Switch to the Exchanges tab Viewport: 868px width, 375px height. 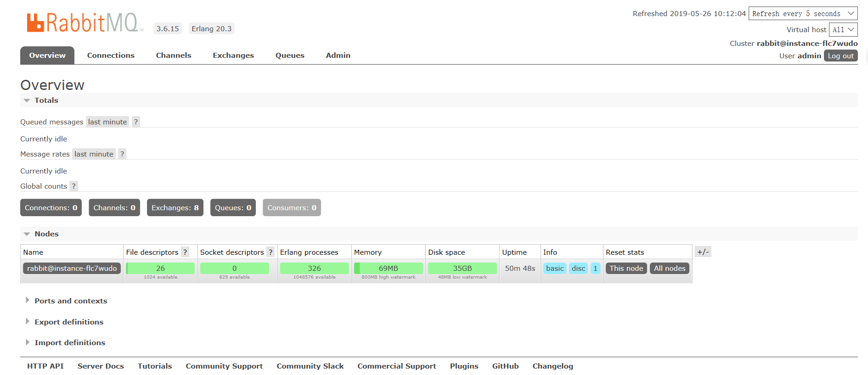click(233, 55)
